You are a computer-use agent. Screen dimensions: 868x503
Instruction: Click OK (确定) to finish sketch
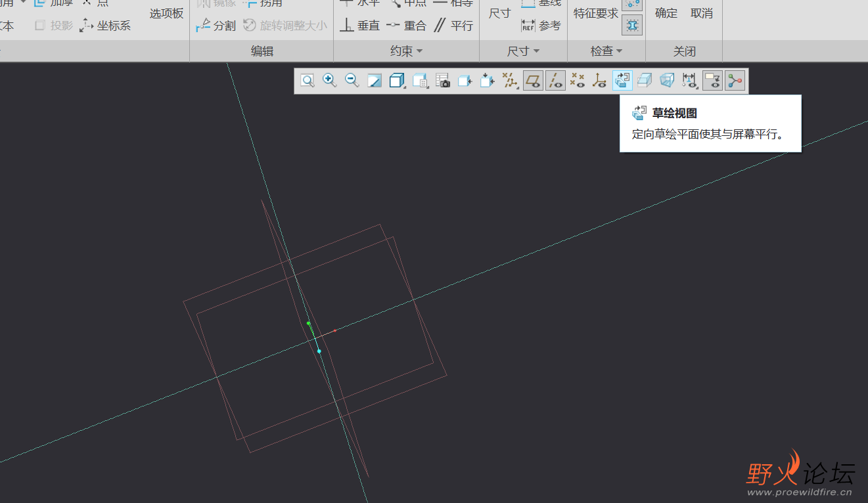pyautogui.click(x=666, y=13)
